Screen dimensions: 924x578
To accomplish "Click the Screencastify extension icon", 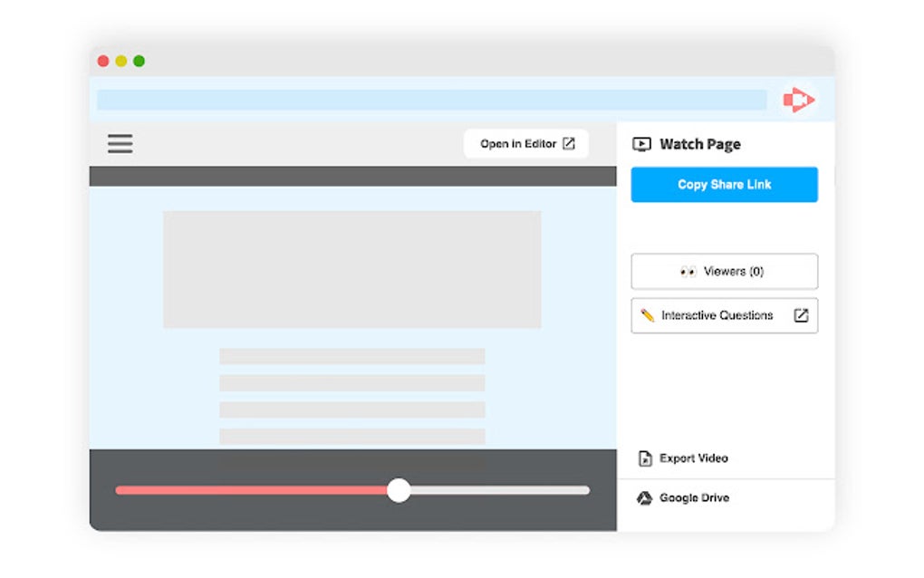I will coord(798,100).
